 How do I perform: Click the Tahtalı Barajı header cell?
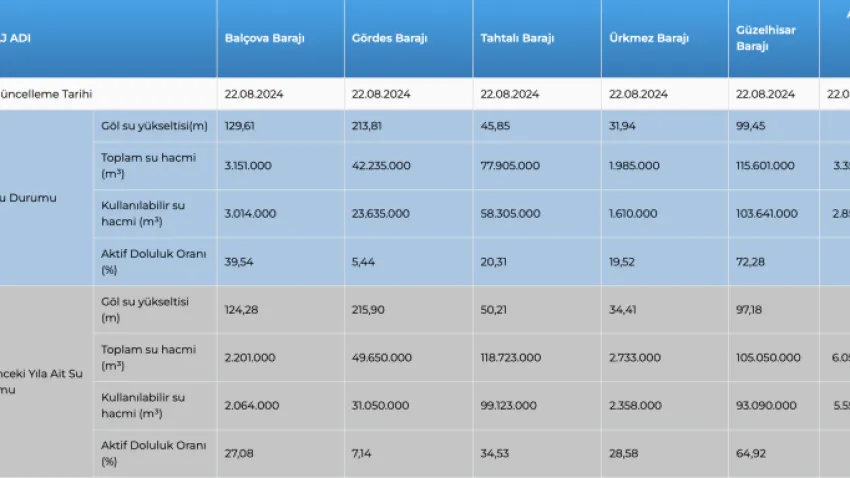[x=518, y=38]
